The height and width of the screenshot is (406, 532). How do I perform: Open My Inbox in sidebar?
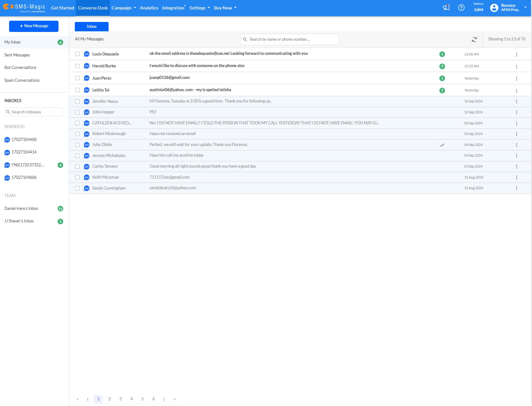(34, 42)
